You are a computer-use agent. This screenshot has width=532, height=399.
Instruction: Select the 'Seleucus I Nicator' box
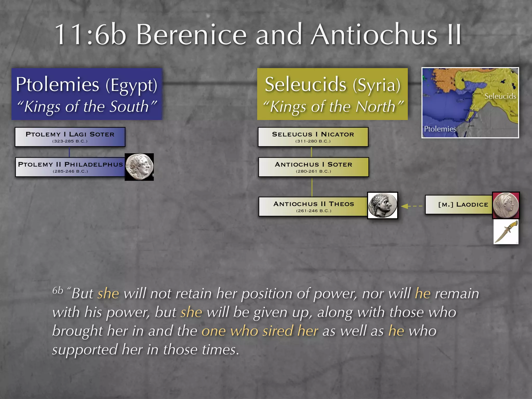(313, 137)
